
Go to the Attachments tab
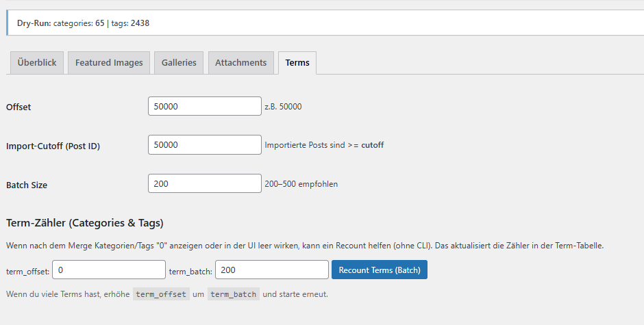[x=240, y=62]
